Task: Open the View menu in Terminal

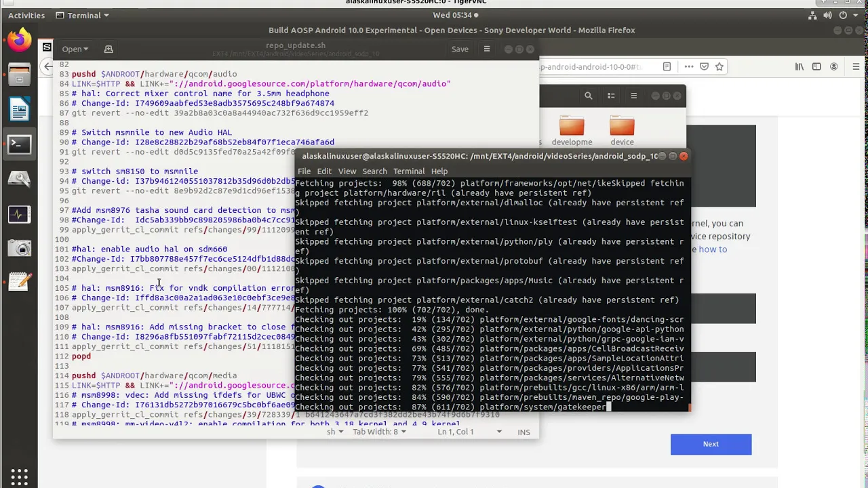Action: (x=347, y=171)
